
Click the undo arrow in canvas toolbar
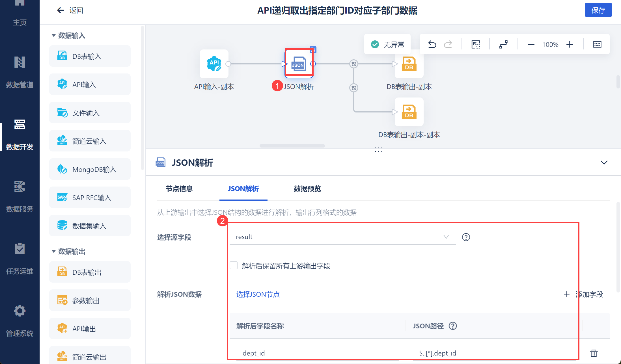coord(432,44)
